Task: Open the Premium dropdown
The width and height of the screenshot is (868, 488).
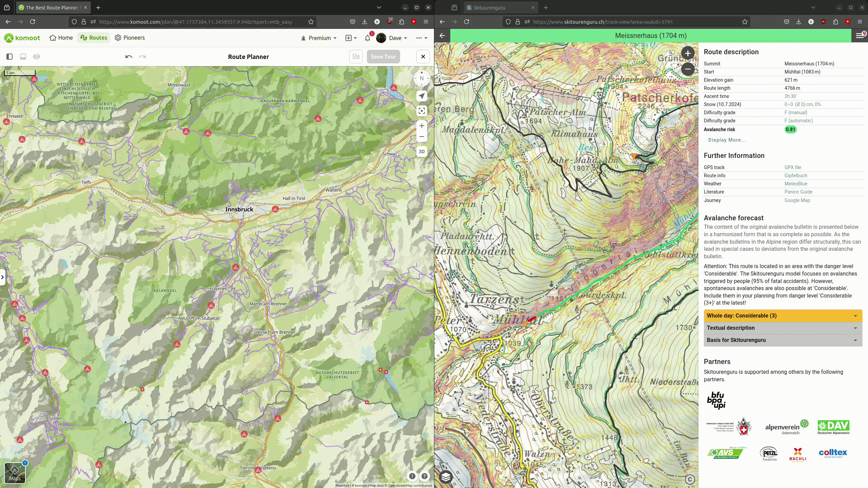Action: [x=319, y=38]
